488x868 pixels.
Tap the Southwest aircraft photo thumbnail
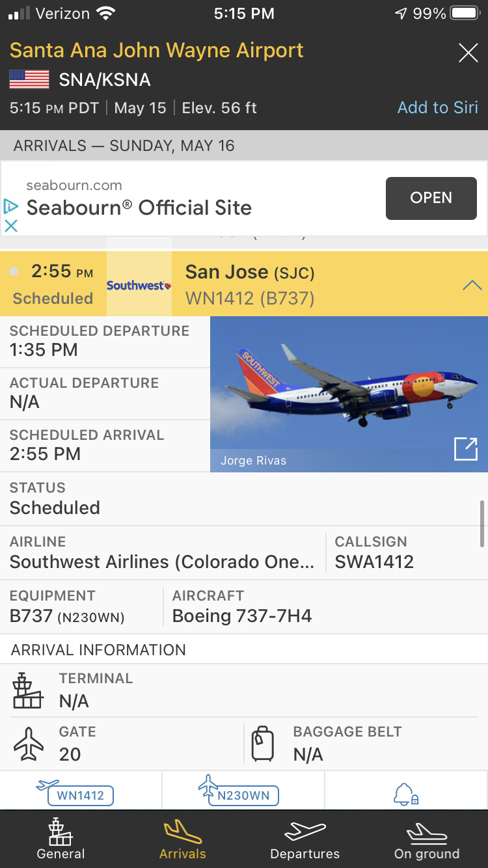click(349, 394)
